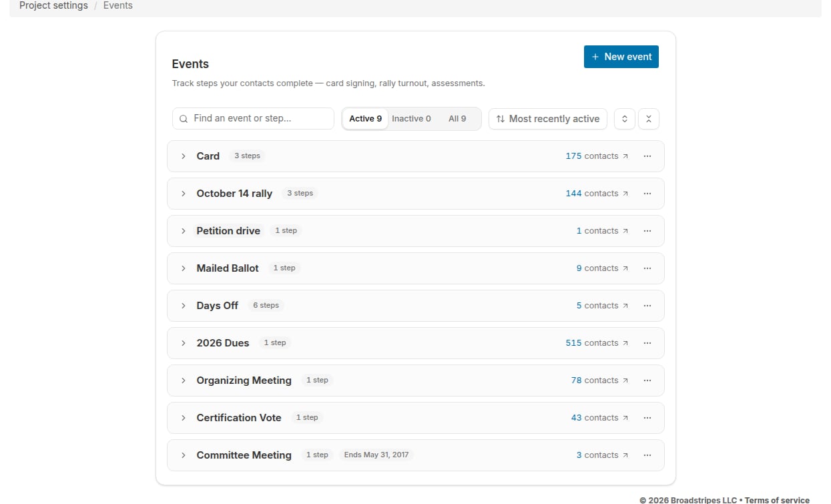The image size is (831, 504).
Task: Open the more options menu for 2026 Dues
Action: (647, 343)
